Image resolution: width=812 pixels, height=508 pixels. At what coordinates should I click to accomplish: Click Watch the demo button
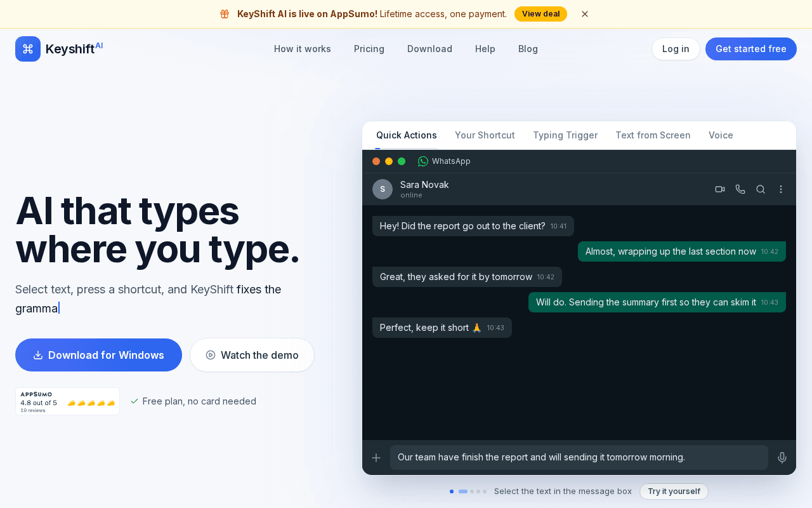click(x=252, y=355)
